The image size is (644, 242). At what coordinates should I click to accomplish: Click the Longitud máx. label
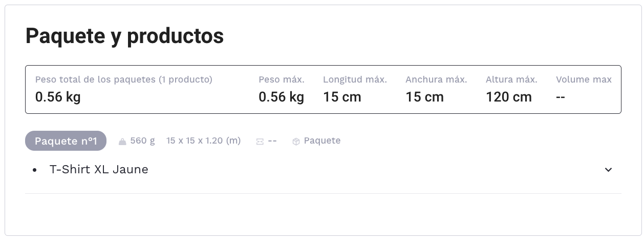pyautogui.click(x=355, y=79)
